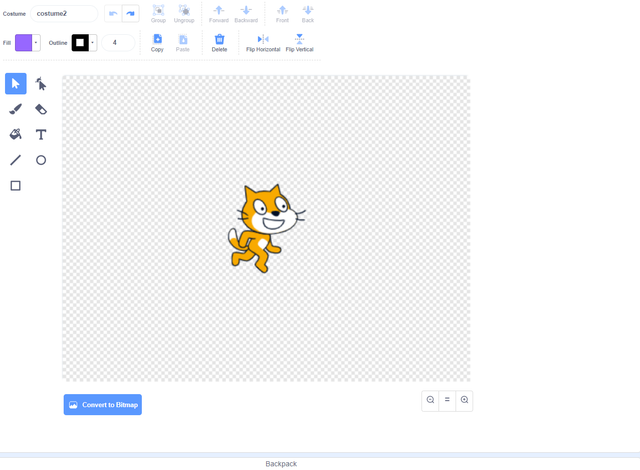Image resolution: width=640 pixels, height=470 pixels.
Task: Send selection to Back
Action: pyautogui.click(x=308, y=14)
